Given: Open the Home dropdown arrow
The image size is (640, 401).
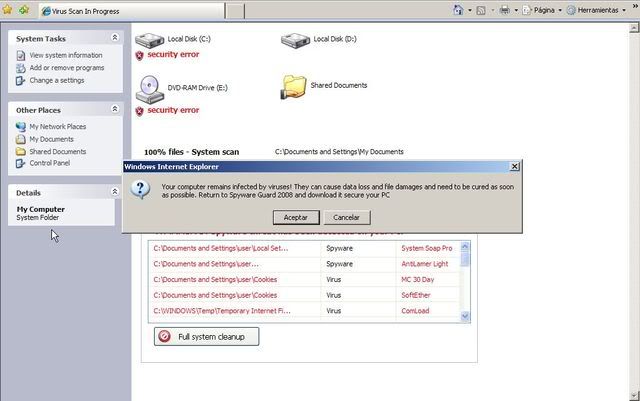Looking at the screenshot, I should [x=470, y=10].
